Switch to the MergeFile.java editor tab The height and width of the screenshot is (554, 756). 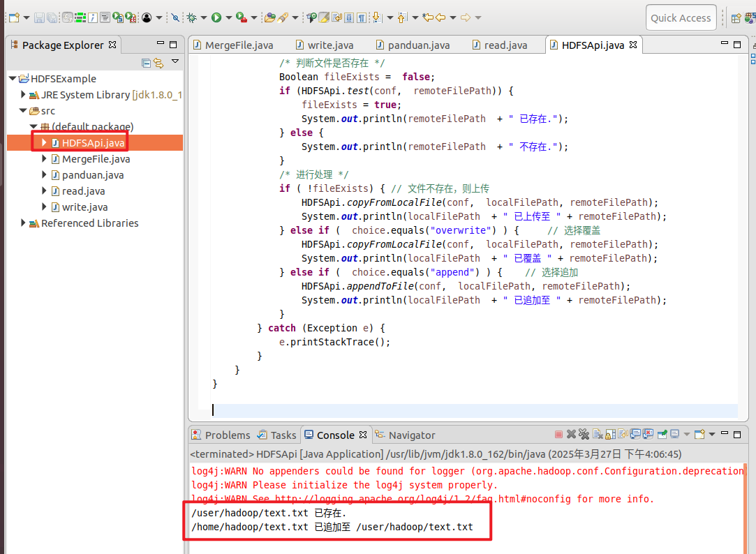[239, 45]
